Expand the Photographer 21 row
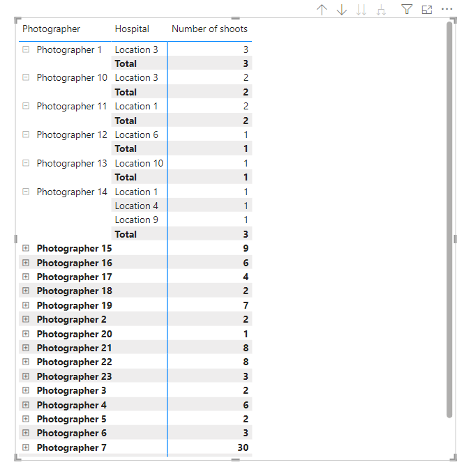The width and height of the screenshot is (473, 476). tap(26, 348)
